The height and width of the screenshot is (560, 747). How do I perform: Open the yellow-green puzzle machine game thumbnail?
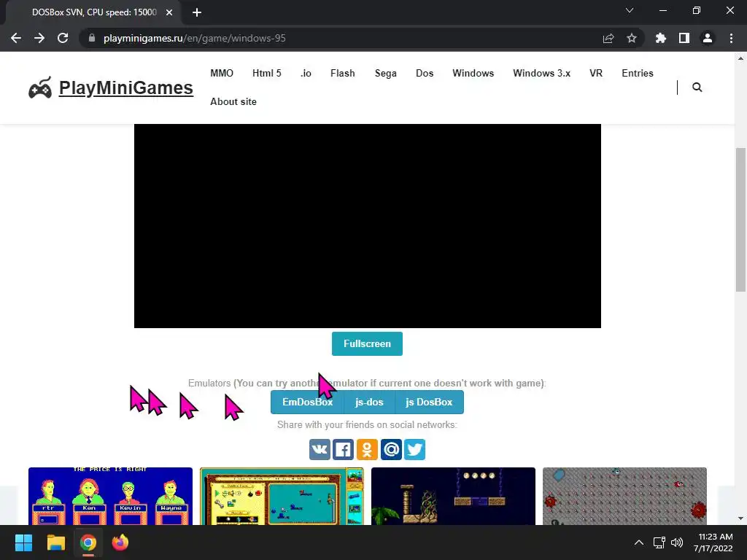point(282,496)
